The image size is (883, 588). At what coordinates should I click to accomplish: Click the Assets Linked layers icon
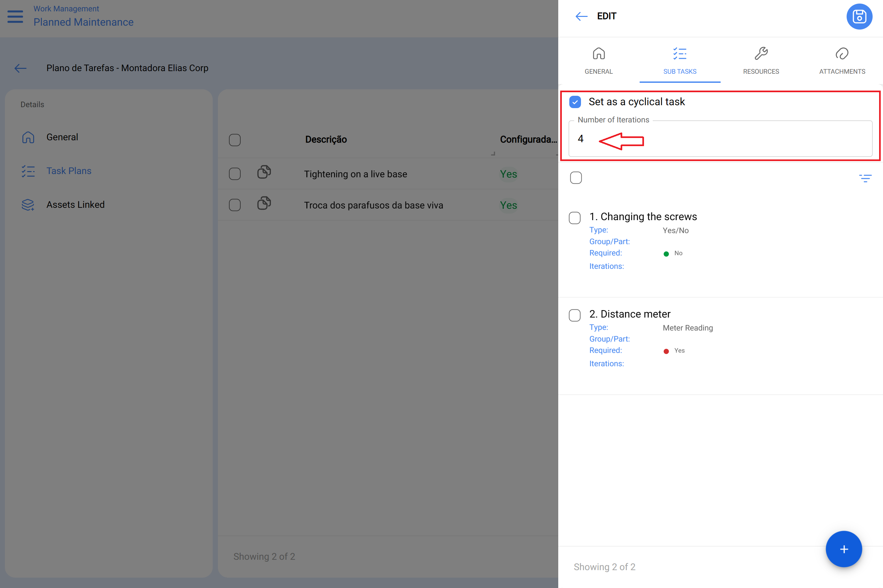click(x=28, y=205)
